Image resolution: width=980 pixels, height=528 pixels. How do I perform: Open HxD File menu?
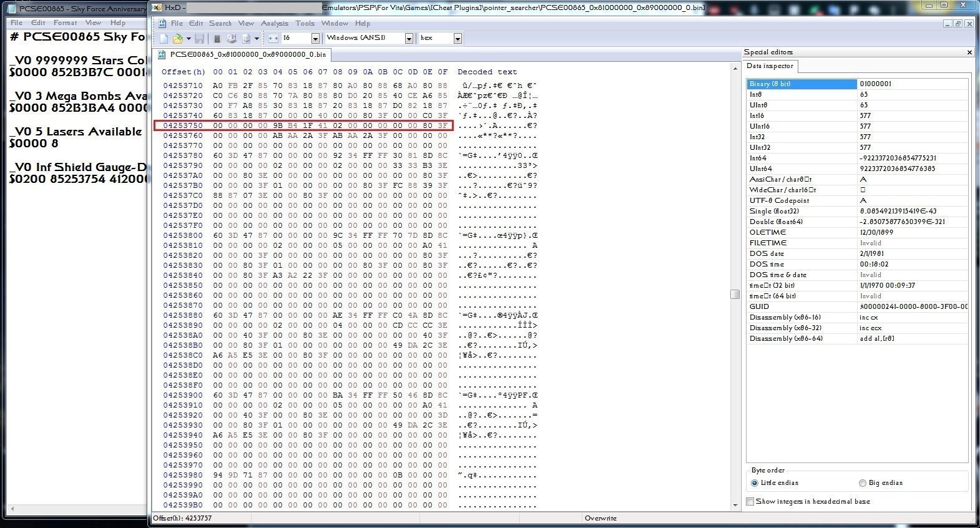[x=177, y=24]
